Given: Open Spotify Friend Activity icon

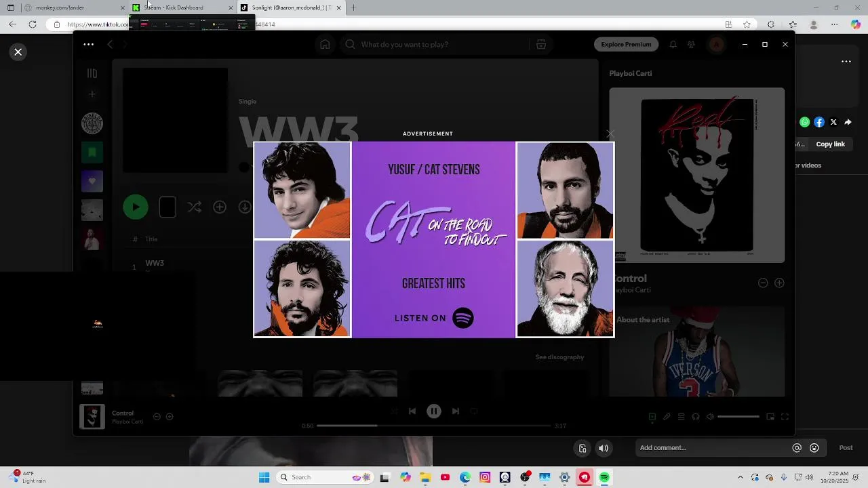Looking at the screenshot, I should click(691, 44).
